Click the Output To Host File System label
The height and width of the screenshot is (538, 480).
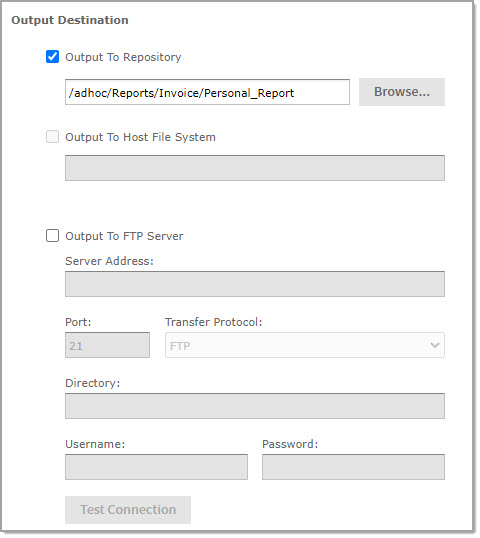coord(140,137)
